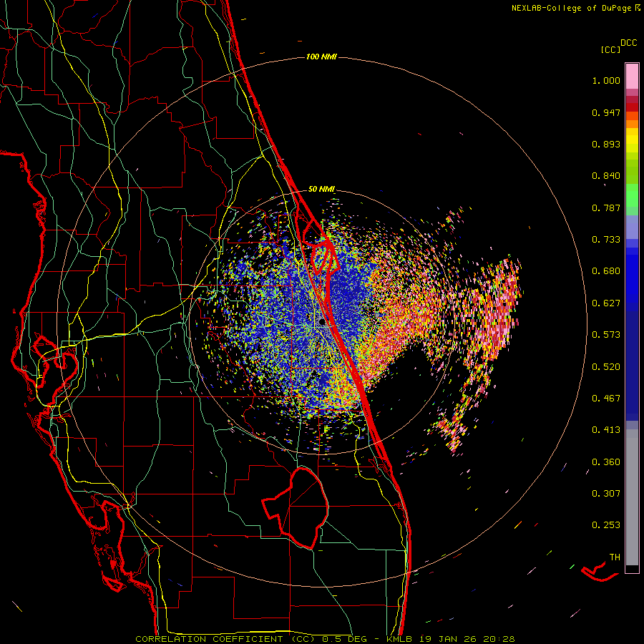The width and height of the screenshot is (644, 644).
Task: Click the 0.840 scale value
Action: (606, 176)
